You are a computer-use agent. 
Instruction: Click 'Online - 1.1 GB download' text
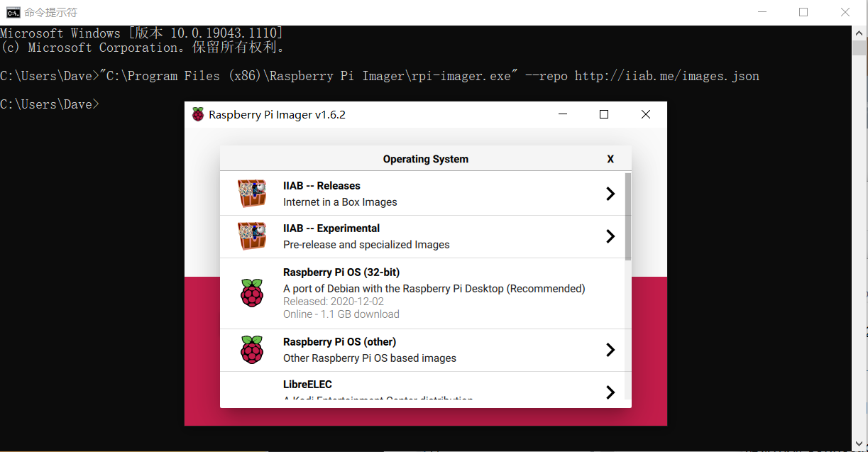(x=341, y=314)
